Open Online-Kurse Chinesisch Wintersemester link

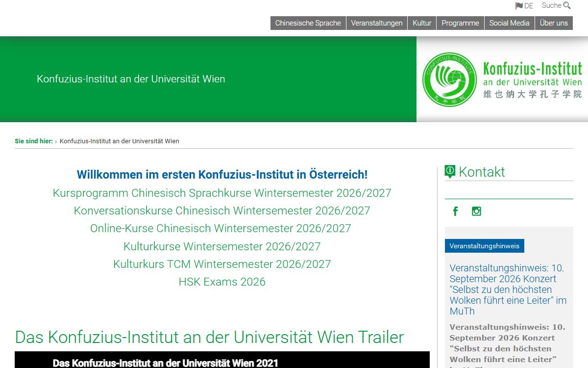[x=220, y=228]
